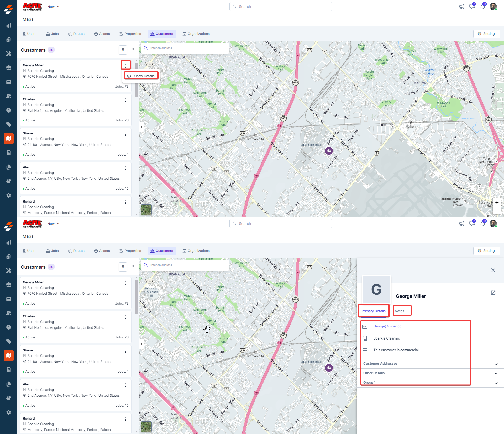Open the chat messages icon
This screenshot has height=434, width=504.
[x=472, y=7]
